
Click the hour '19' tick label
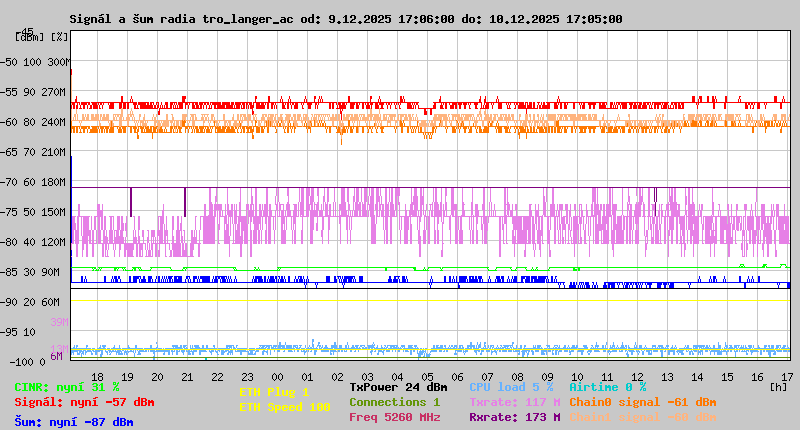click(128, 377)
